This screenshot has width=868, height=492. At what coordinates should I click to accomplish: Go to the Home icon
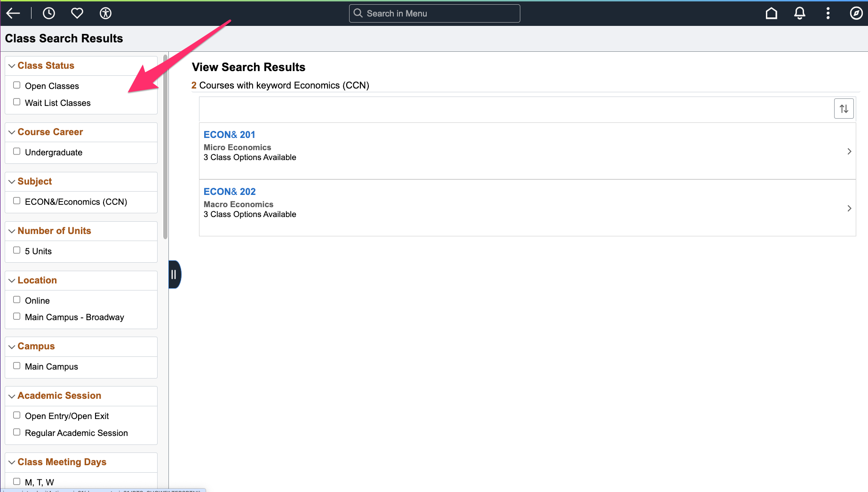(771, 13)
